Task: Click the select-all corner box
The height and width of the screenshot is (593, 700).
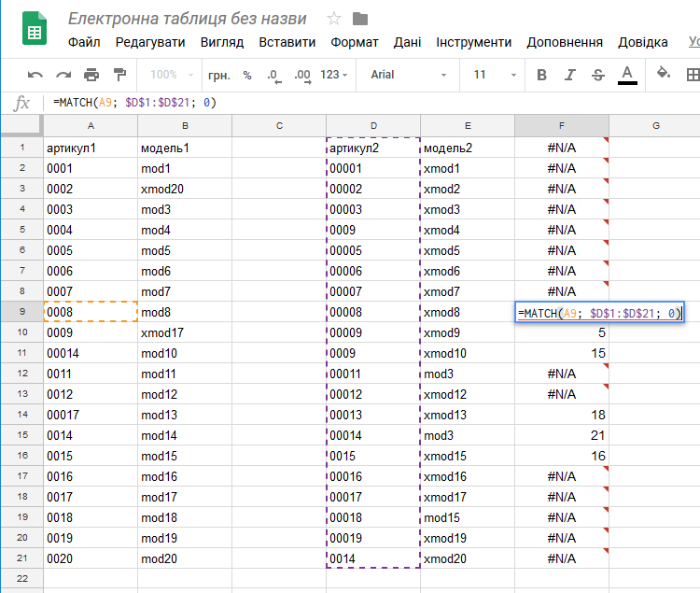Action: click(21, 125)
